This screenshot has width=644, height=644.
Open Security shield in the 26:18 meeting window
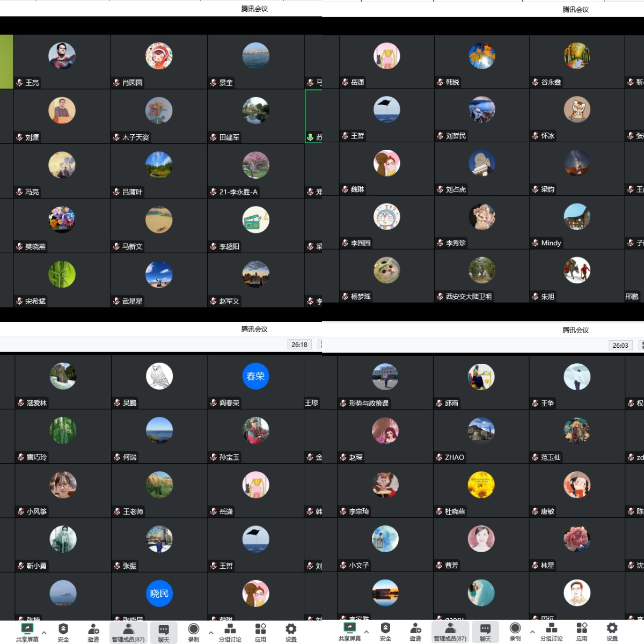tap(63, 629)
